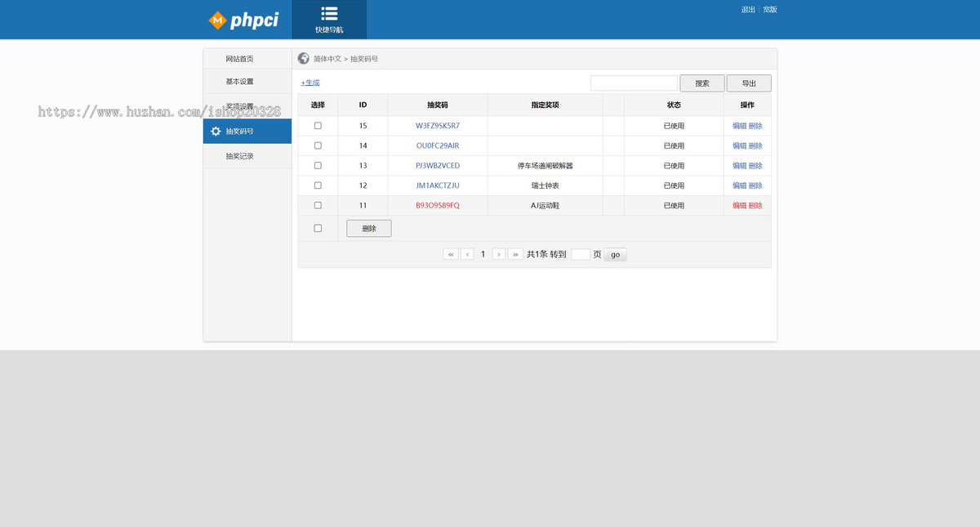The height and width of the screenshot is (527, 980).
Task: Click the 生成 generate link
Action: coord(310,83)
